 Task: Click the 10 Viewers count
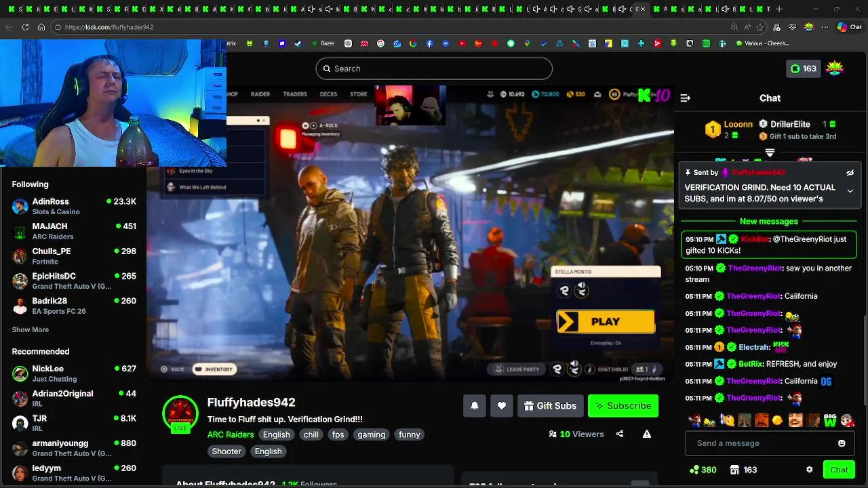click(576, 434)
